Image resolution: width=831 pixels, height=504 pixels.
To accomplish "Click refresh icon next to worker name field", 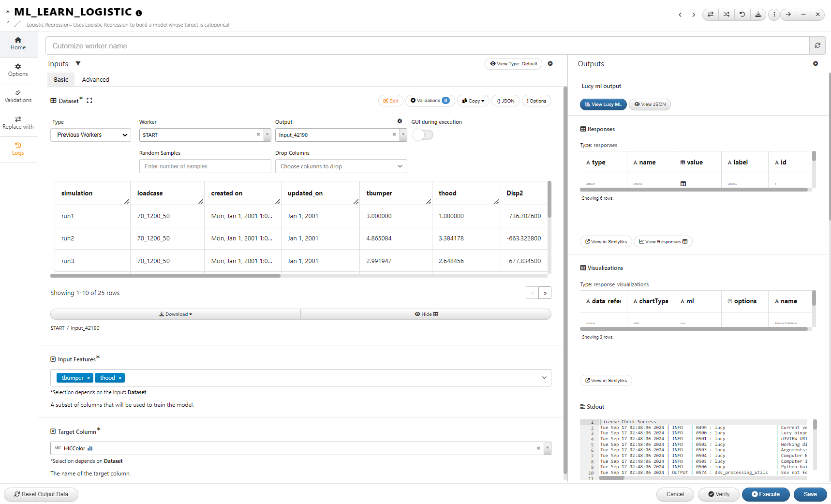I will 817,45.
